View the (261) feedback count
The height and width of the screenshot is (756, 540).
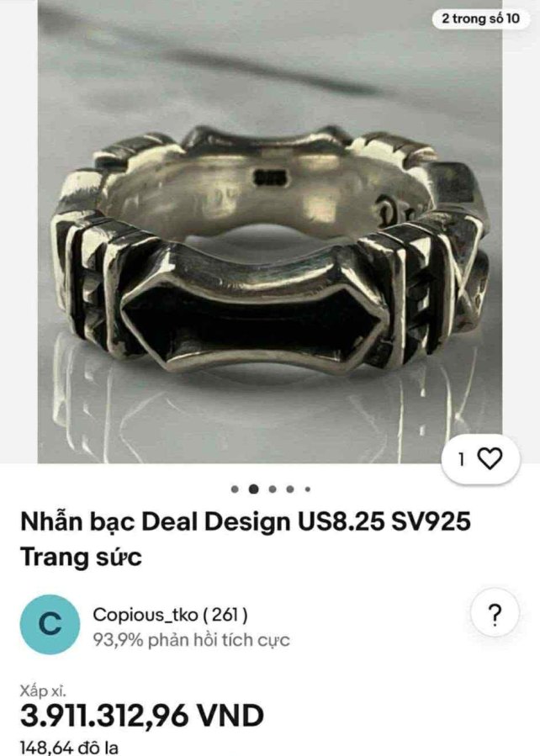[x=225, y=615]
